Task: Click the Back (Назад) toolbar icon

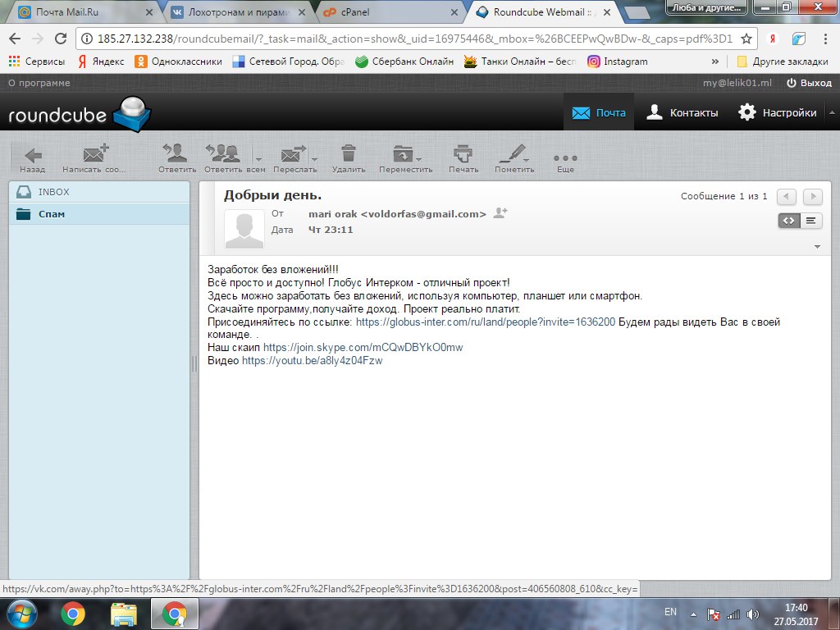Action: click(x=33, y=158)
